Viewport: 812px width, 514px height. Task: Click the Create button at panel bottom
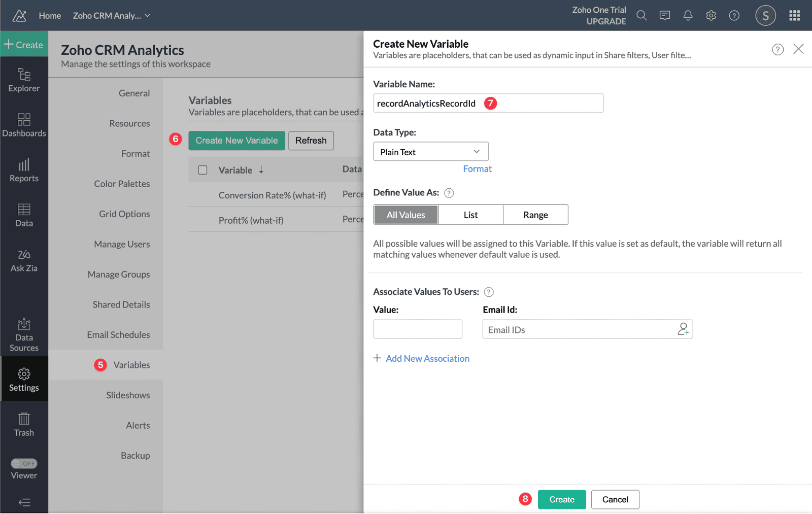click(562, 499)
